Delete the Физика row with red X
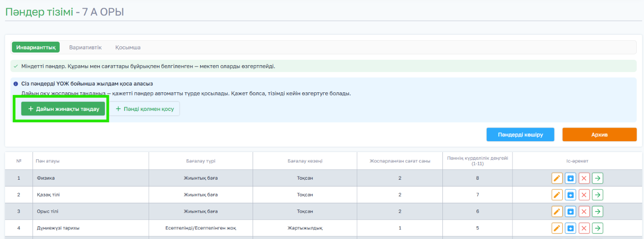 (x=584, y=178)
